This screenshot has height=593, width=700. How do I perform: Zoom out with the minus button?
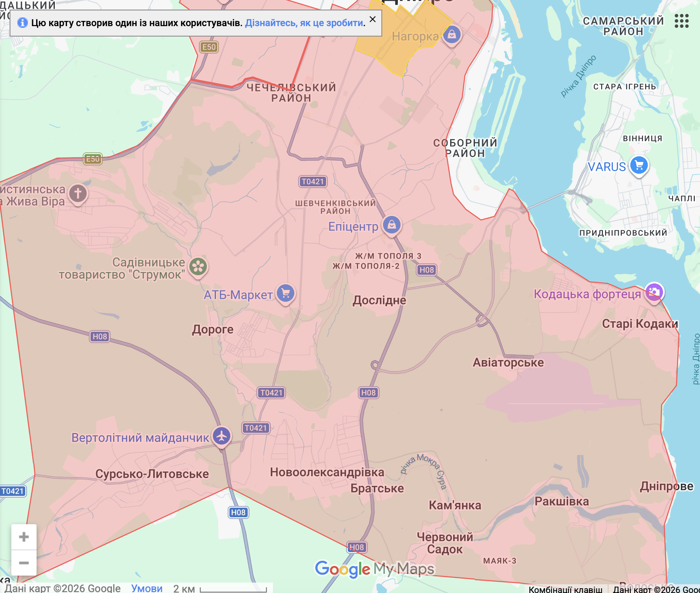point(24,563)
